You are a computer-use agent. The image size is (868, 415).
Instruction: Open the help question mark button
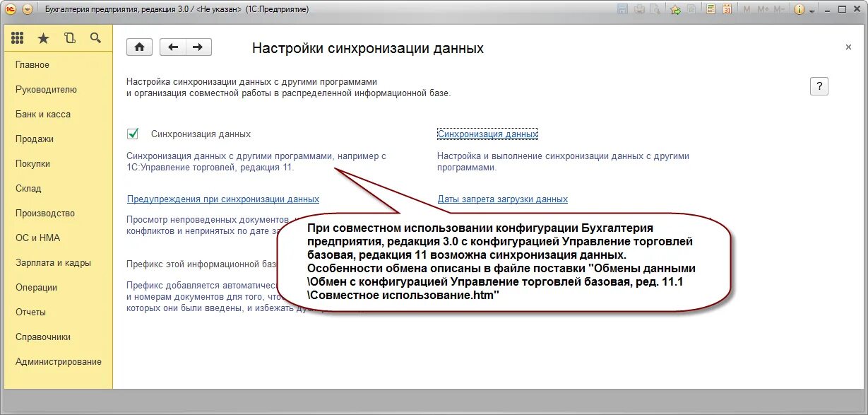819,86
